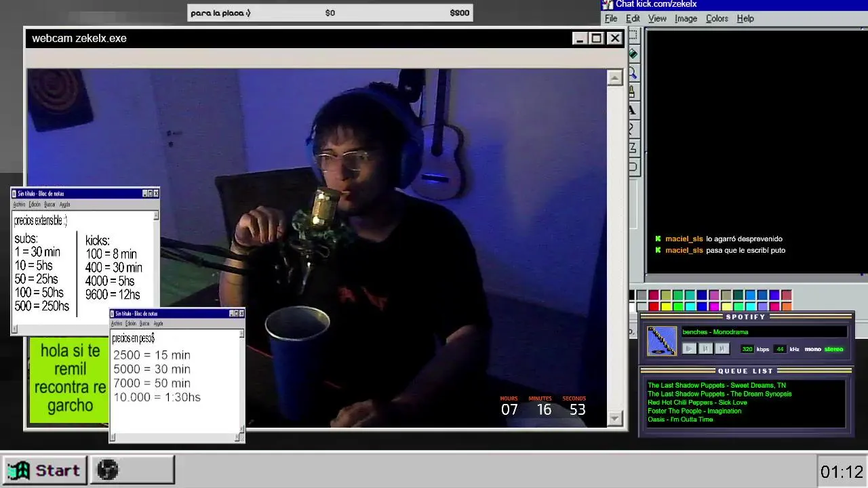Open the Image menu in Chat window
This screenshot has width=868, height=488.
[x=686, y=18]
